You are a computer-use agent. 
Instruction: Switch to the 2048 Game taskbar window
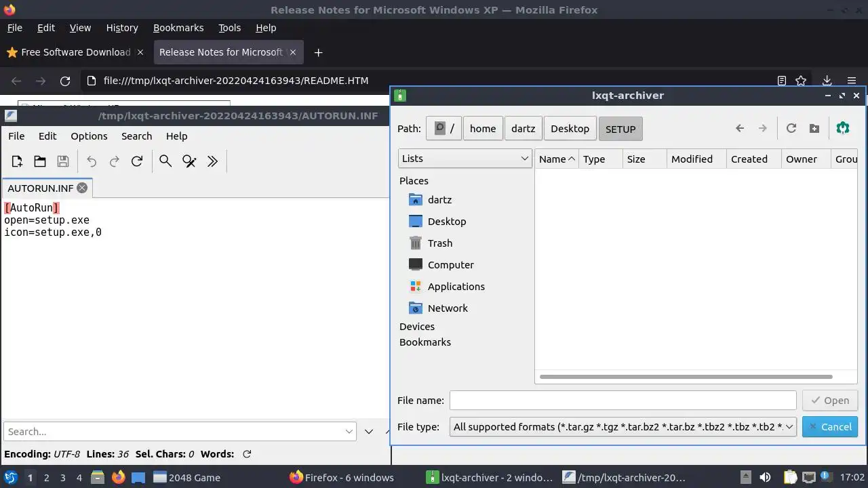(187, 478)
